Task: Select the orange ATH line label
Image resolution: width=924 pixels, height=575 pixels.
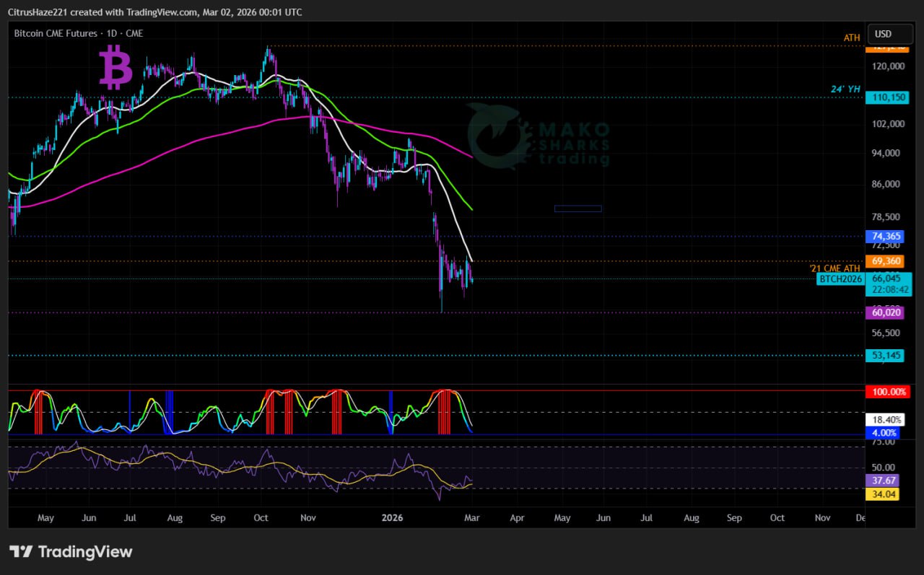Action: tap(852, 38)
